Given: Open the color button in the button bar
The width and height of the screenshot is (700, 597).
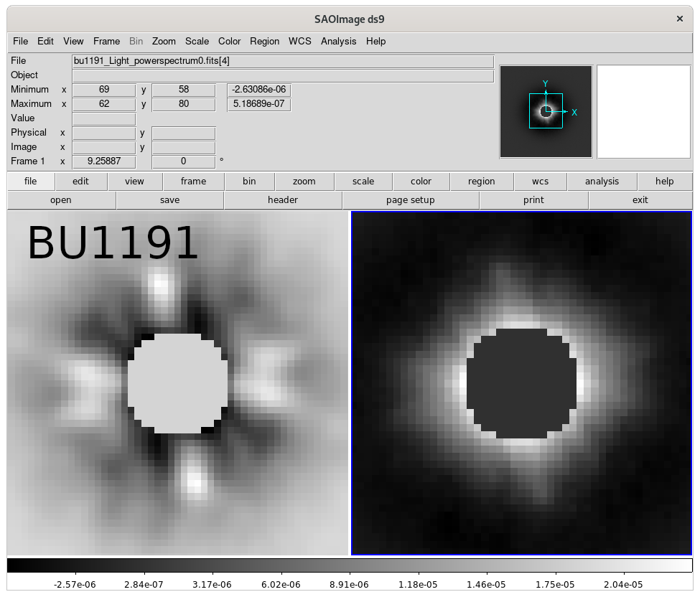Looking at the screenshot, I should (x=421, y=181).
